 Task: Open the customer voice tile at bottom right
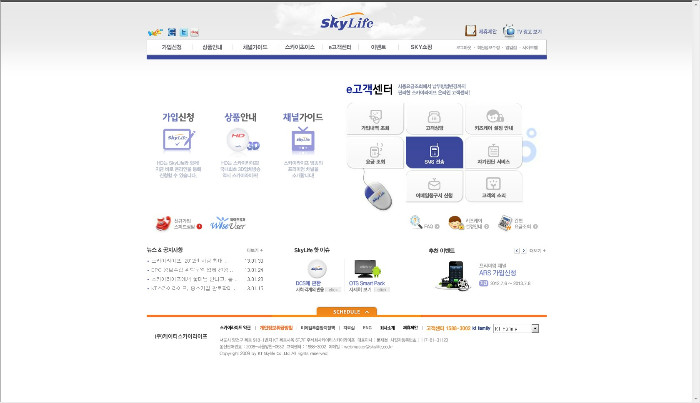point(494,187)
